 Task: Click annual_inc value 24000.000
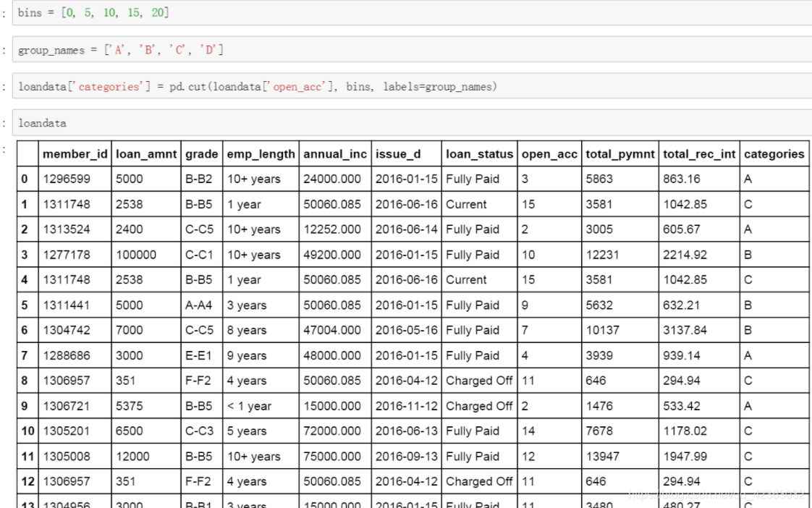click(332, 179)
